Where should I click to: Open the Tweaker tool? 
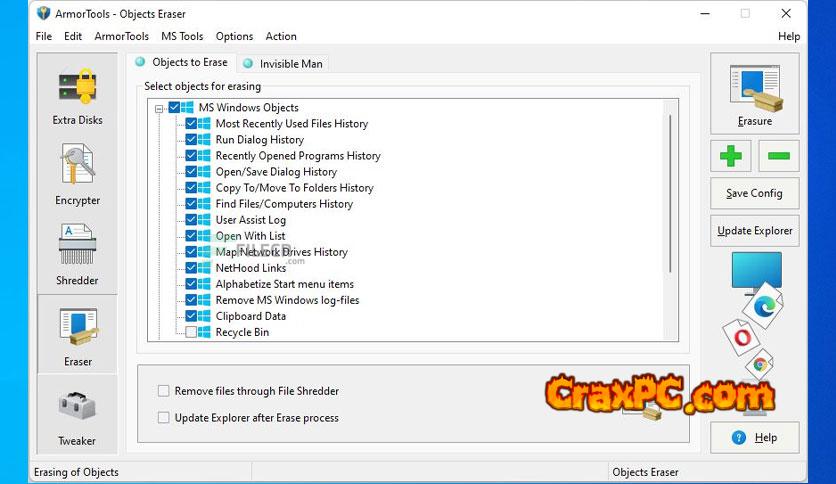[x=77, y=415]
